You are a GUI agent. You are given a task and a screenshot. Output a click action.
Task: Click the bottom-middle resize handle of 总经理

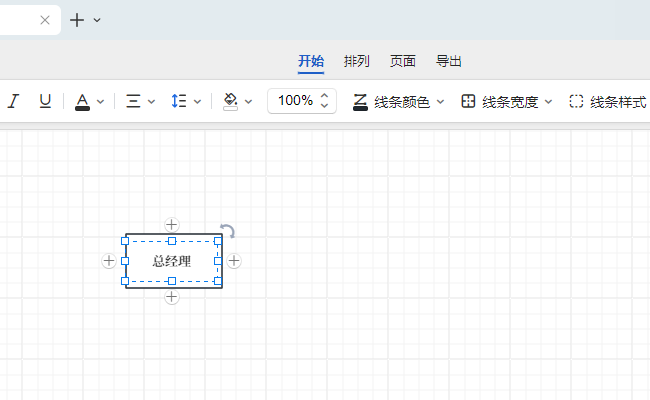pyautogui.click(x=172, y=281)
